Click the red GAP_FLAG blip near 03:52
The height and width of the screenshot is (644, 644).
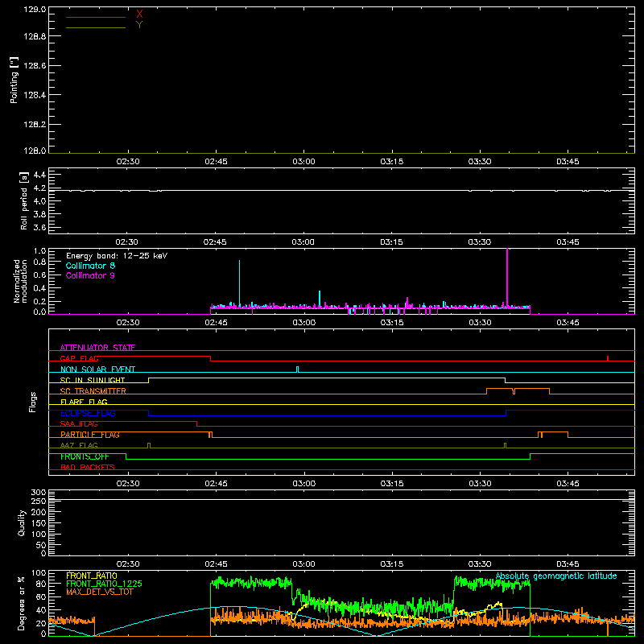coord(608,358)
